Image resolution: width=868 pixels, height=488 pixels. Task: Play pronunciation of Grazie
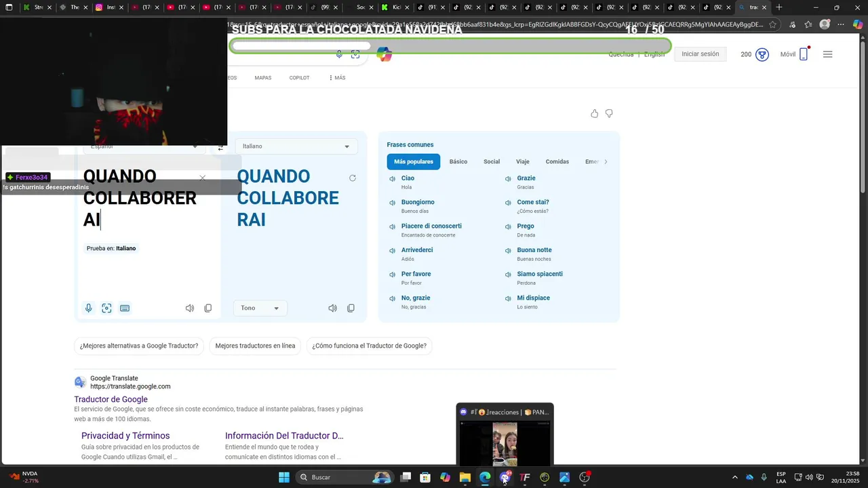508,179
